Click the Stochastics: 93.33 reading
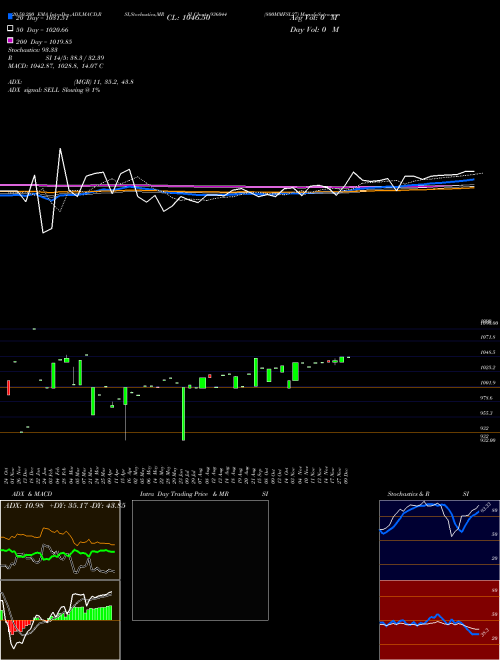Image resolution: width=500 pixels, height=660 pixels. [x=32, y=50]
